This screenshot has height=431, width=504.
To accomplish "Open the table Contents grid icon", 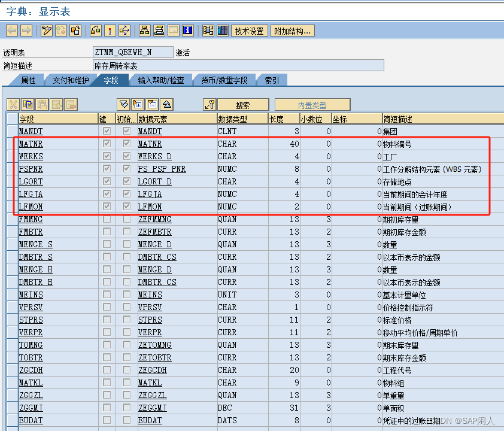I will [223, 31].
